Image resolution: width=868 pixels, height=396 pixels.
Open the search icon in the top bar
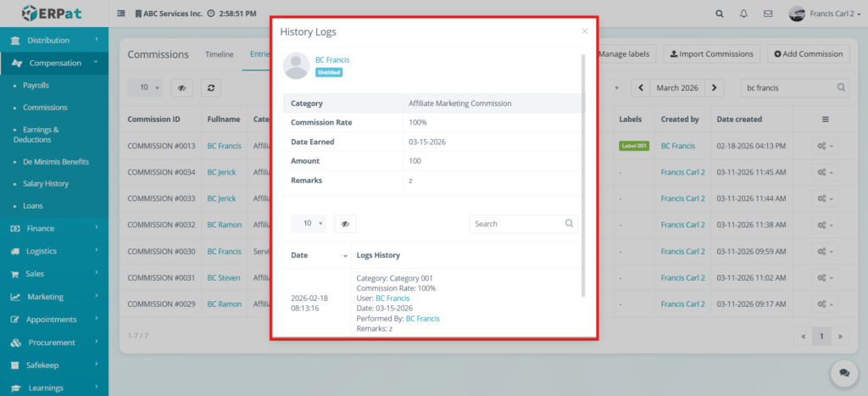[719, 14]
